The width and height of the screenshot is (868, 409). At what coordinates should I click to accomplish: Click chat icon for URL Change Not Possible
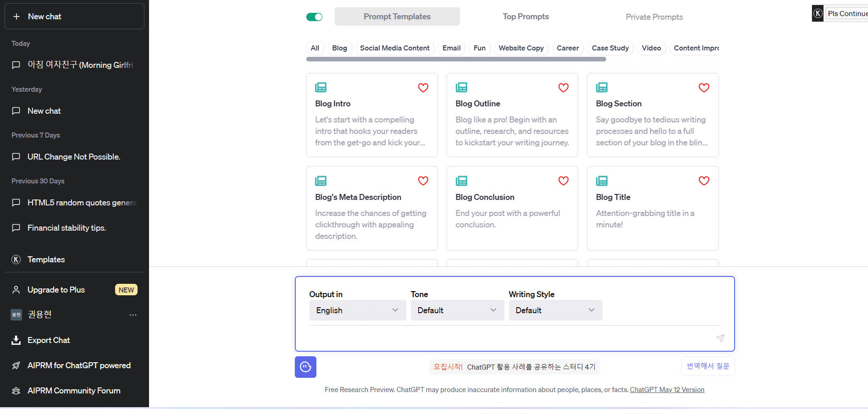16,157
